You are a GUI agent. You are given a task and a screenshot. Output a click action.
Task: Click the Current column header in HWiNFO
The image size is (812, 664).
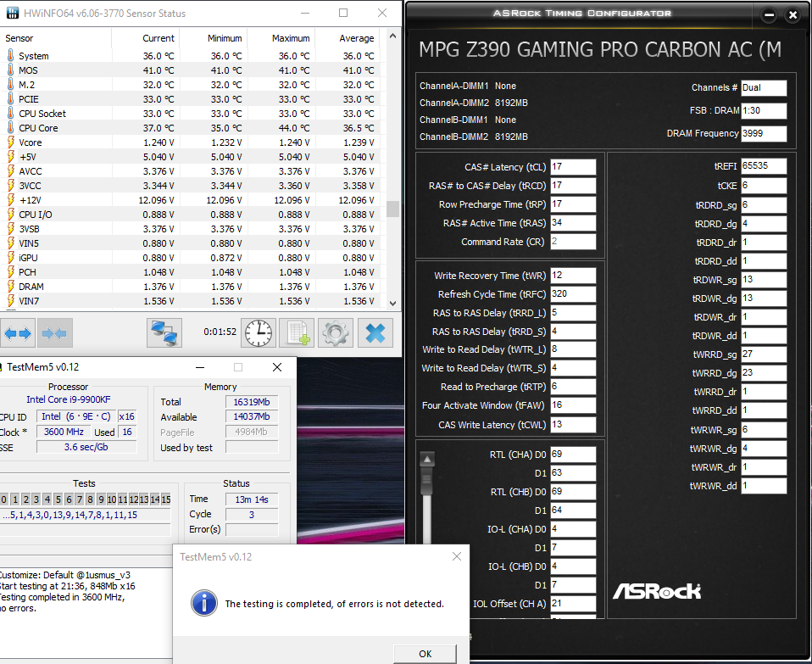click(159, 38)
